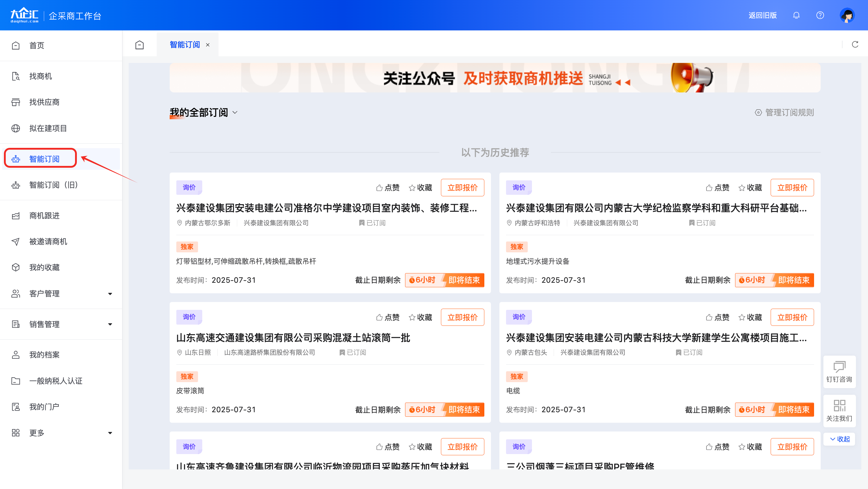868x489 pixels.
Task: Click 立即报价 on 混凝土站滚筒 card
Action: pos(462,317)
